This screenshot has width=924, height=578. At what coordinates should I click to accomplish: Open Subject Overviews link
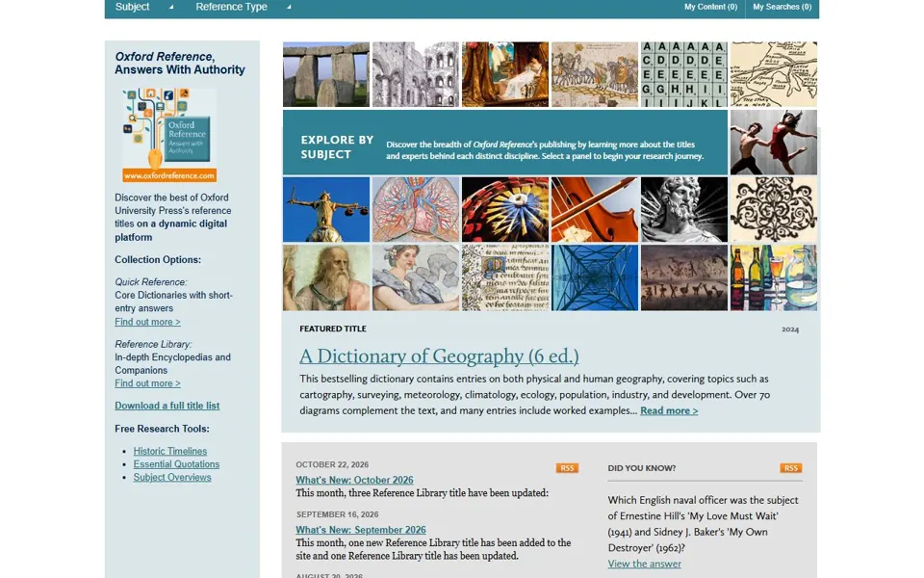click(172, 477)
